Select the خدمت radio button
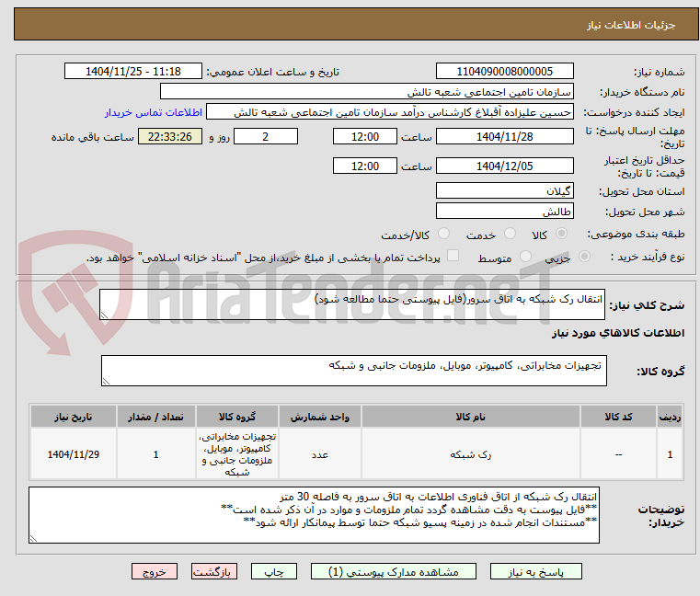Viewport: 700px width, 596px height. (510, 234)
